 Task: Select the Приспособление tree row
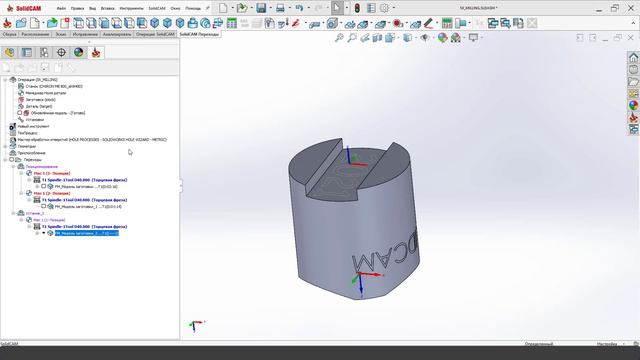pyautogui.click(x=27, y=153)
